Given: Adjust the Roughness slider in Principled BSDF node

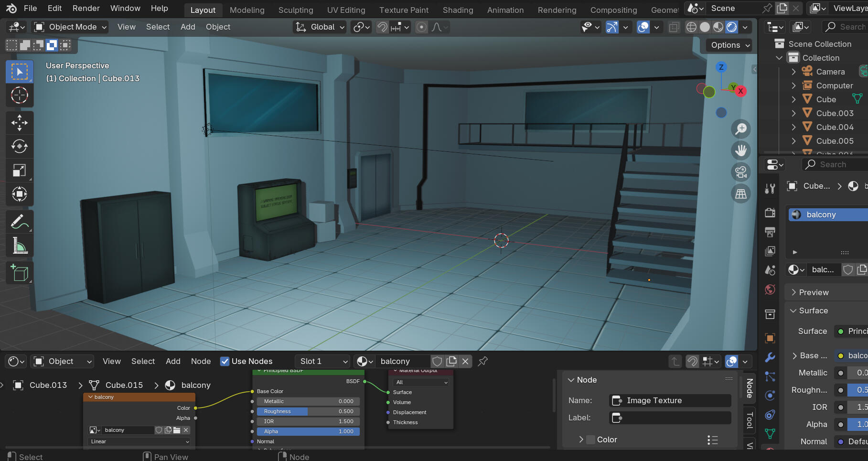Looking at the screenshot, I should pyautogui.click(x=308, y=411).
